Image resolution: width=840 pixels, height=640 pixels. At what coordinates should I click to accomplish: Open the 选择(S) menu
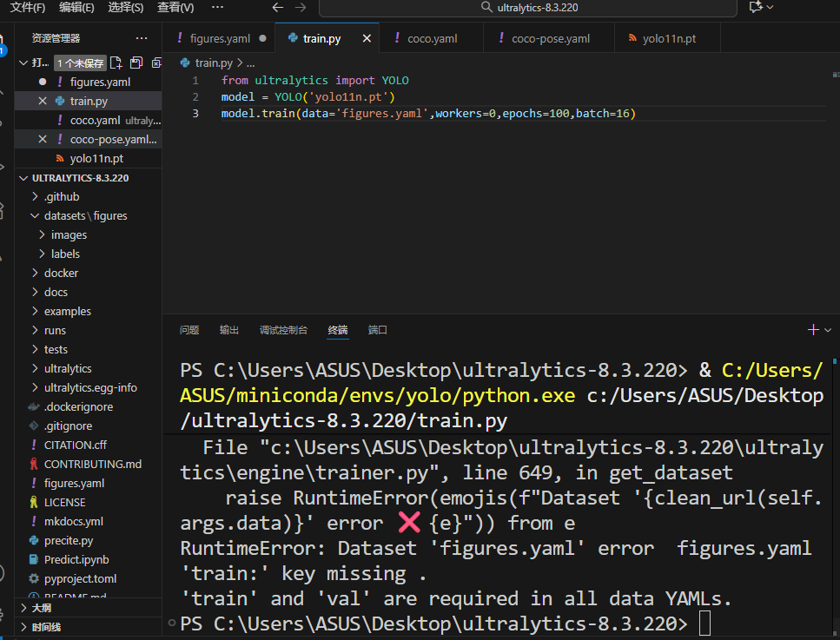click(125, 8)
